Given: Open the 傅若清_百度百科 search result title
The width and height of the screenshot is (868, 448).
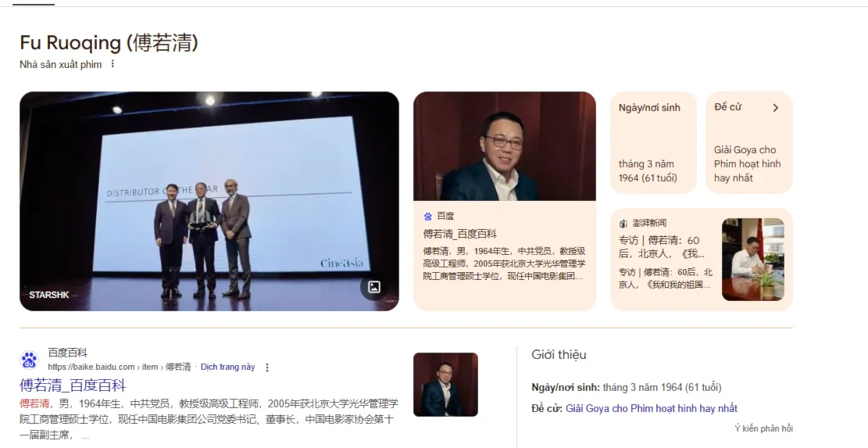Looking at the screenshot, I should click(73, 385).
